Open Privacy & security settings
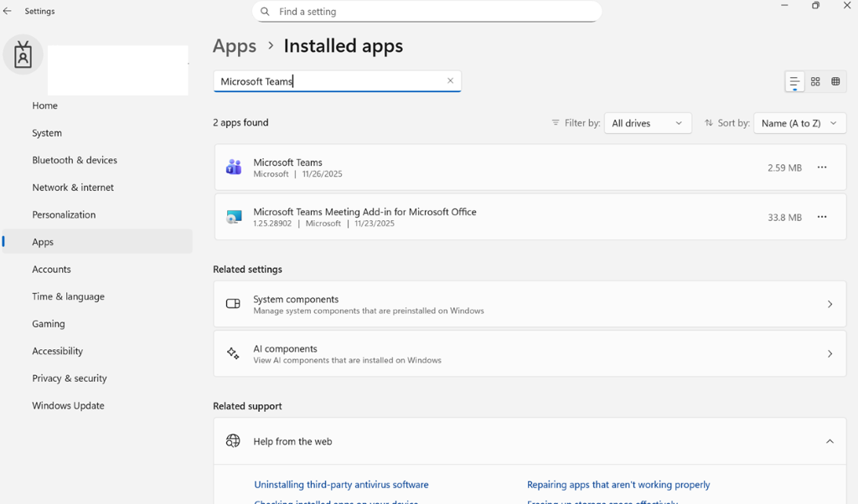This screenshot has height=504, width=858. coord(70,378)
